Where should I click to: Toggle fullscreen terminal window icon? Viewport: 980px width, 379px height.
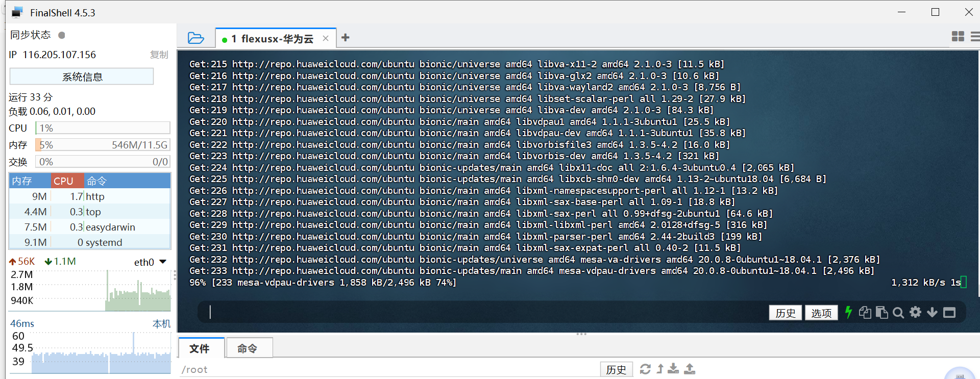pyautogui.click(x=949, y=312)
